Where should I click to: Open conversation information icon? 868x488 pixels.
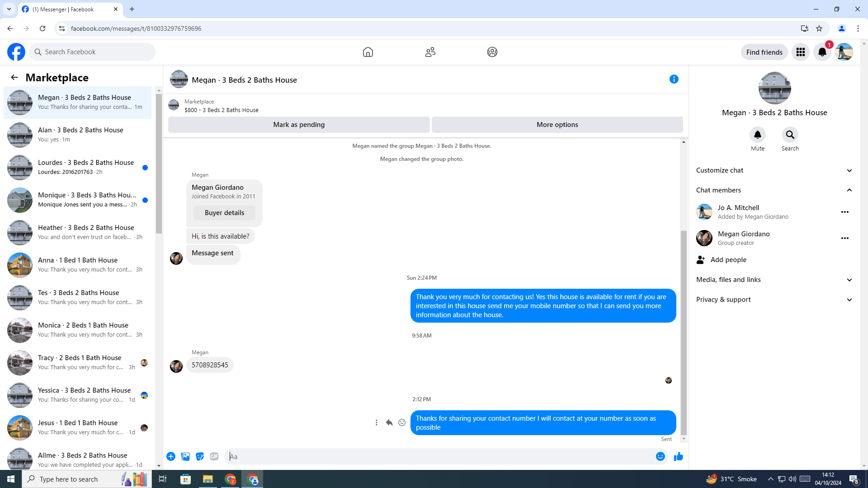click(x=674, y=80)
